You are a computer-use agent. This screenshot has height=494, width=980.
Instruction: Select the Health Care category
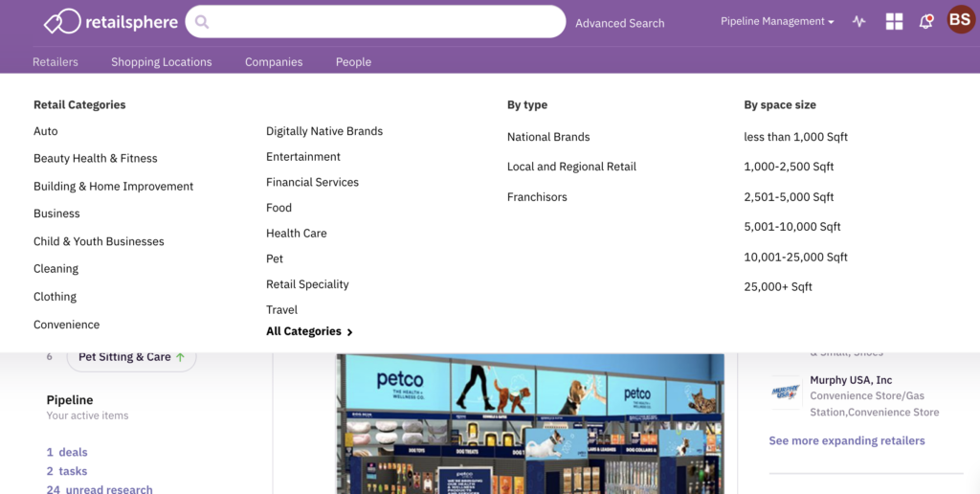tap(297, 234)
